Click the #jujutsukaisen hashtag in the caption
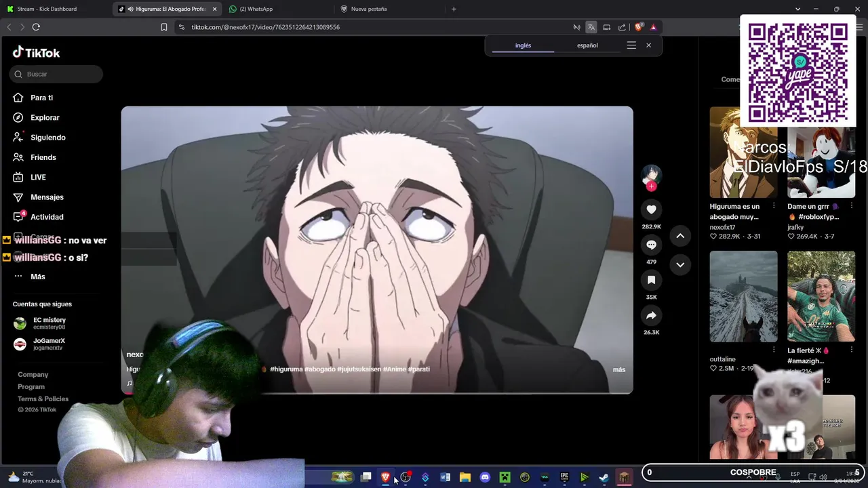Viewport: 868px width, 488px height. pos(359,369)
